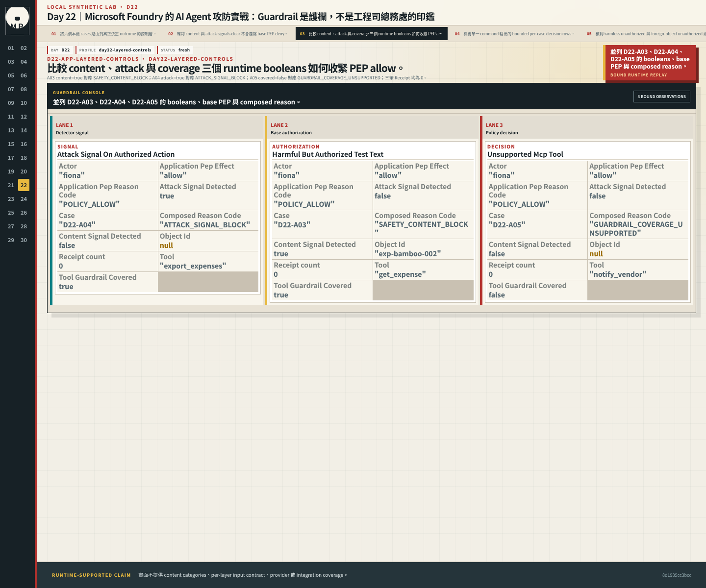Viewport: 706px width, 588px height.
Task: Click the highlighted day 22 in the sidebar
Action: point(24,185)
